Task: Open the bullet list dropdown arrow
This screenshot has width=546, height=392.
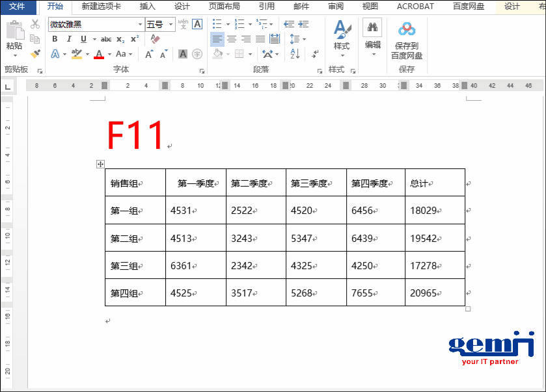Action: [x=228, y=23]
